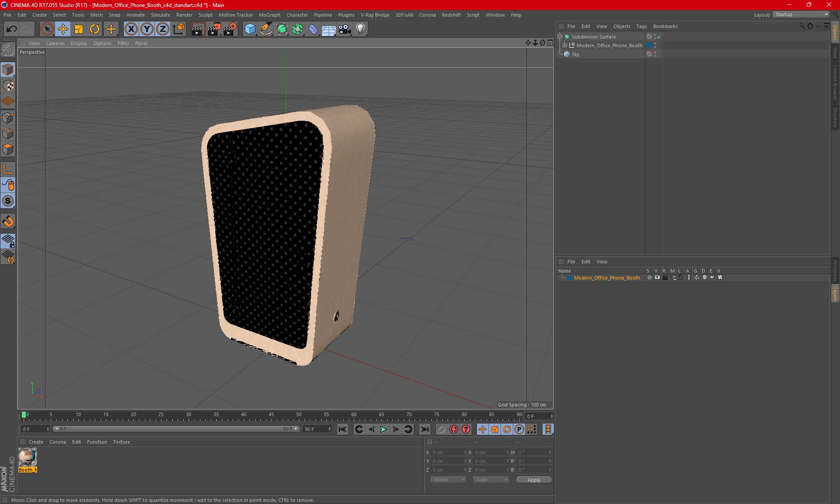Open the Light object icon

click(360, 29)
